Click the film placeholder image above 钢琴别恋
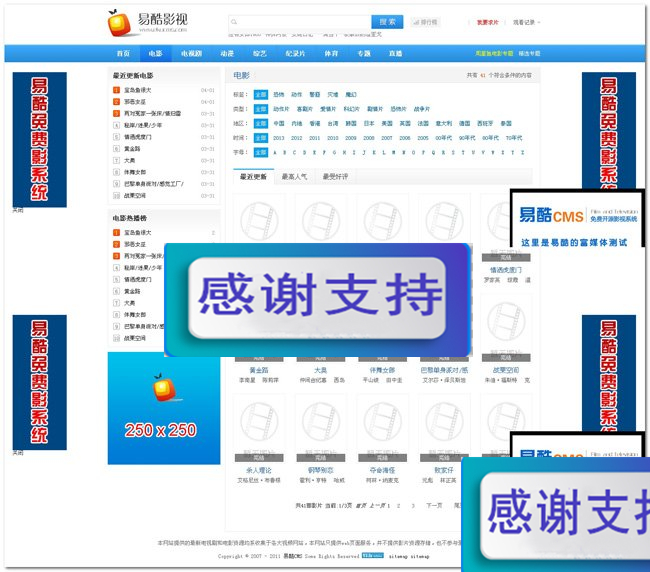 pyautogui.click(x=321, y=428)
